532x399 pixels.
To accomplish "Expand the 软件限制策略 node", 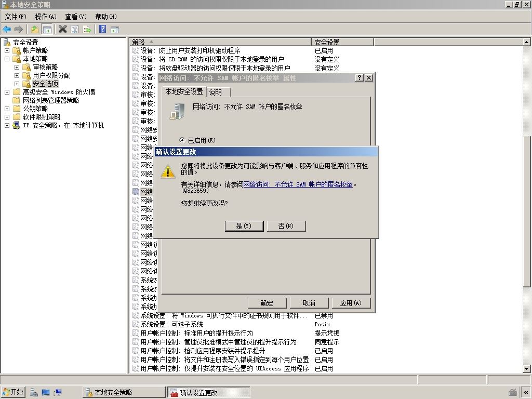I will click(x=7, y=117).
